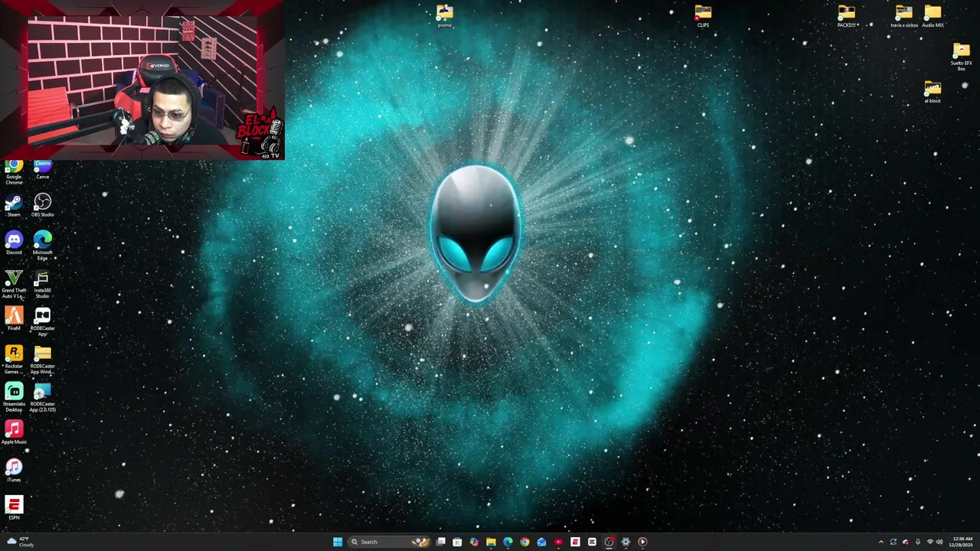Switch to OBS Studio in the taskbar

click(609, 542)
